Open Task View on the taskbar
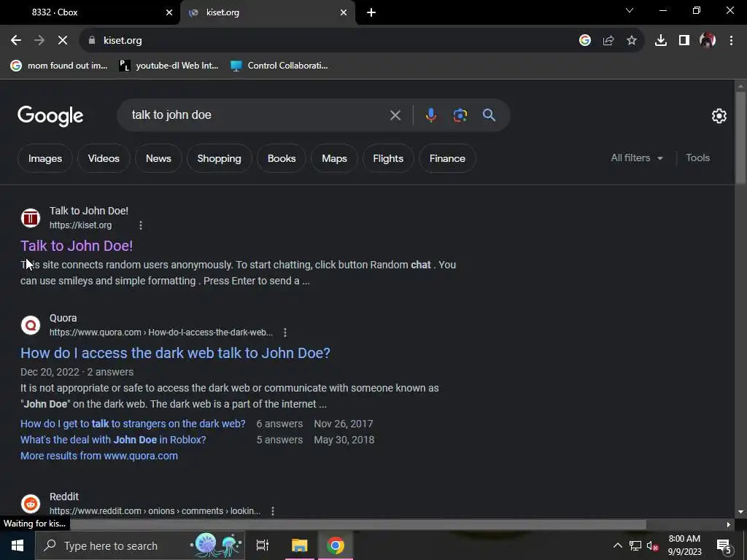The image size is (747, 560). click(263, 545)
